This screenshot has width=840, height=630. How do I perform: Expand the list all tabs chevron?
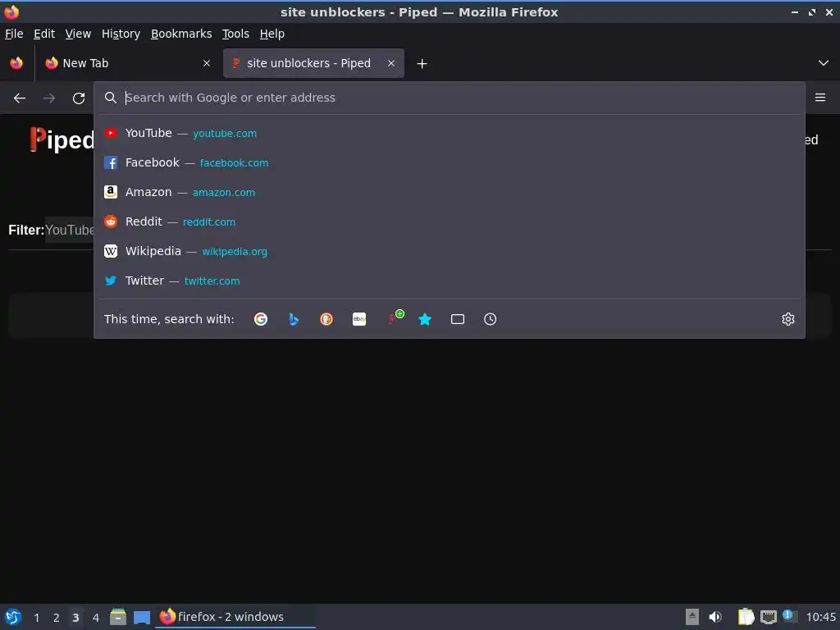click(824, 63)
